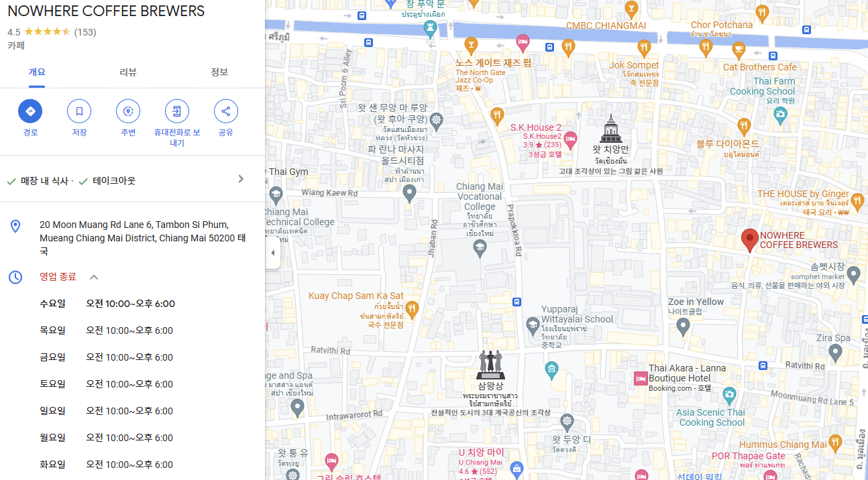Click the CMBC CHIANGMAI bar marker

(631, 9)
